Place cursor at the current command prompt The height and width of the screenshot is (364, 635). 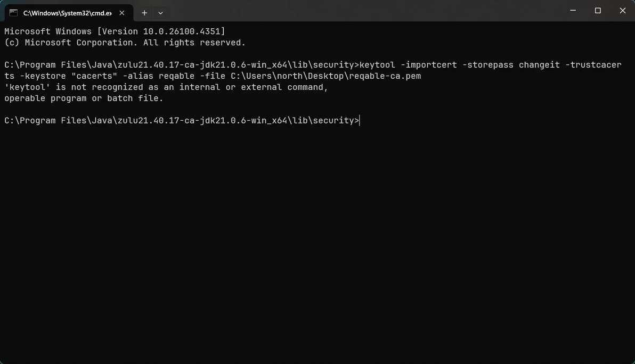[x=360, y=121]
